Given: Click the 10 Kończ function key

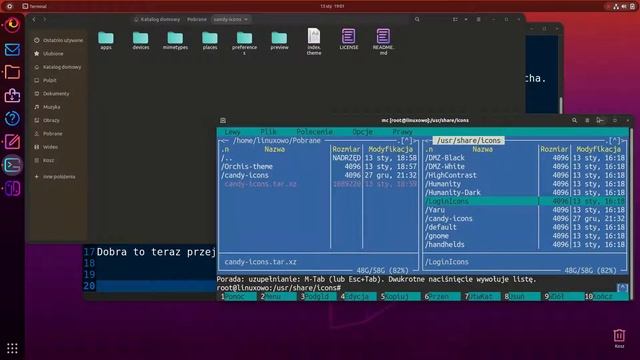Looking at the screenshot, I should [605, 296].
